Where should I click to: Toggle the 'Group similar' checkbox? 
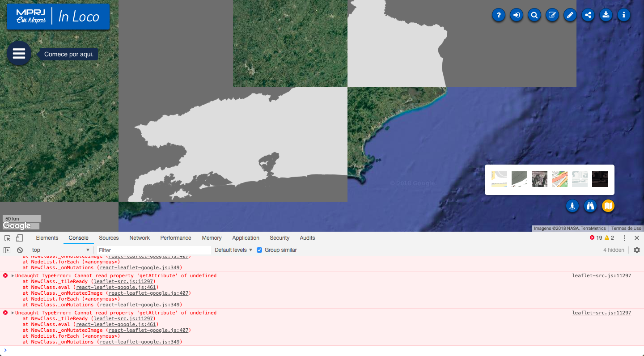259,250
